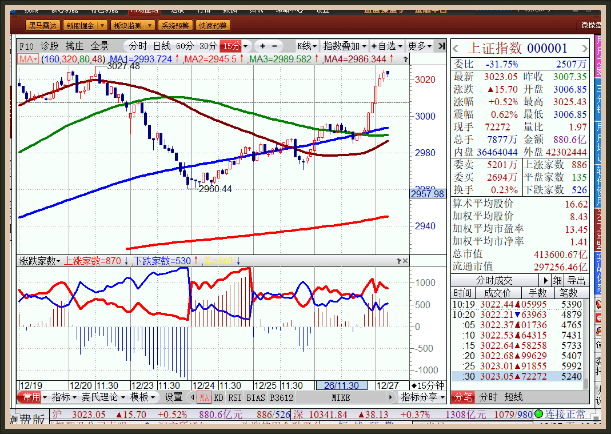Open the 指标 dropdown in bottom bar
The height and width of the screenshot is (434, 611).
(64, 398)
